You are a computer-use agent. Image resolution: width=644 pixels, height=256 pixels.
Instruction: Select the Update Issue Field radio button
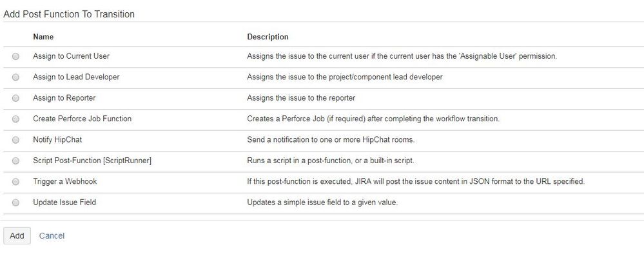(x=15, y=202)
